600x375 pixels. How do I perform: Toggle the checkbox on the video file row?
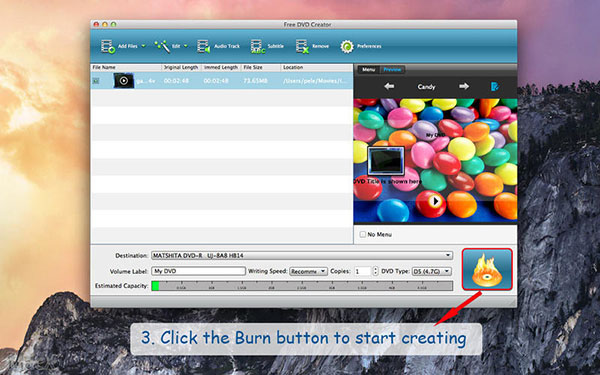tap(96, 81)
